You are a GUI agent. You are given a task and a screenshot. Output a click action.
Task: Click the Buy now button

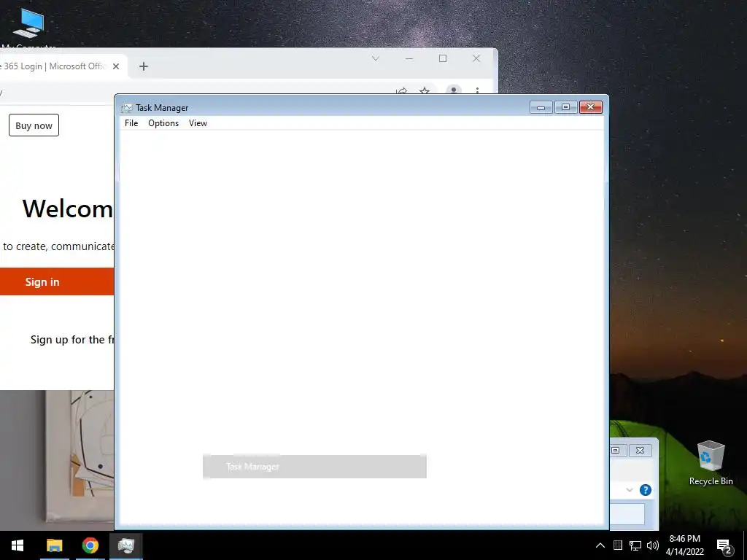(34, 125)
